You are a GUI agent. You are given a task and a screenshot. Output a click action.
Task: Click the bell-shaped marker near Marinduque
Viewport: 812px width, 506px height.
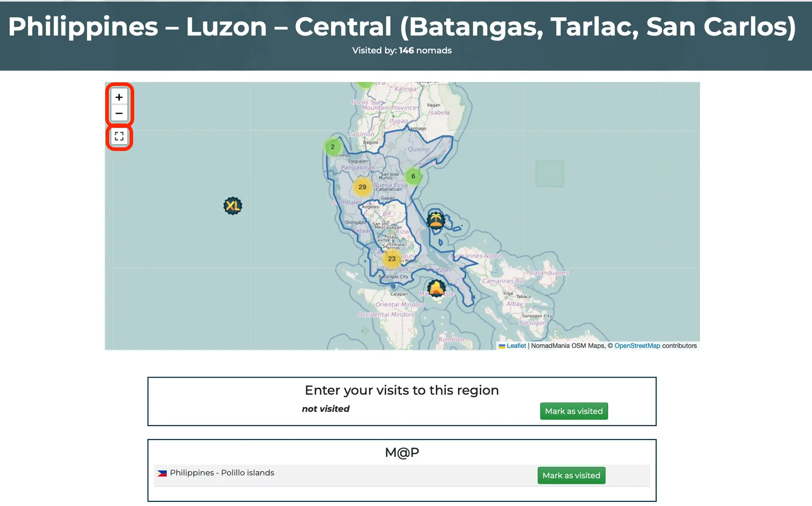point(436,288)
